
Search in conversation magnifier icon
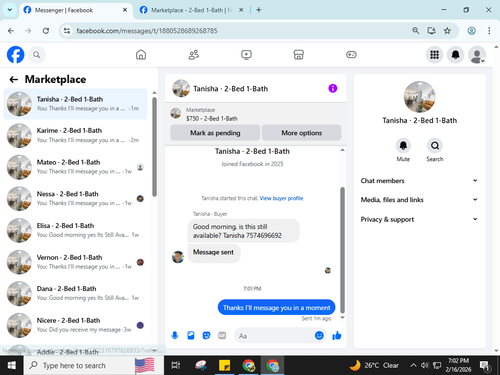click(435, 146)
